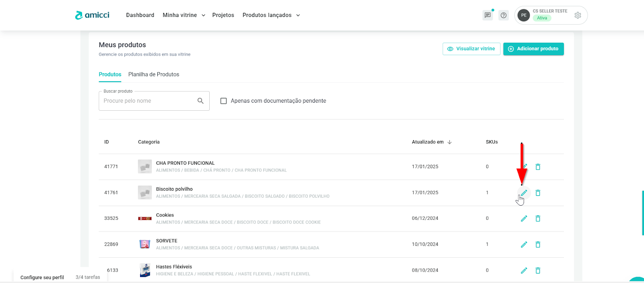Click the pencil icon for Cookies
The image size is (644, 283).
tap(524, 219)
